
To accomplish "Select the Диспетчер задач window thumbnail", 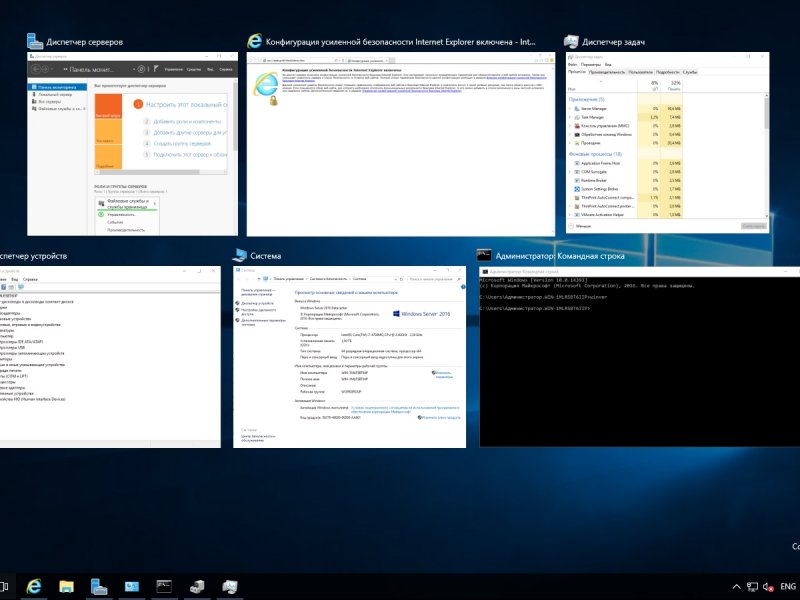I will [667, 143].
